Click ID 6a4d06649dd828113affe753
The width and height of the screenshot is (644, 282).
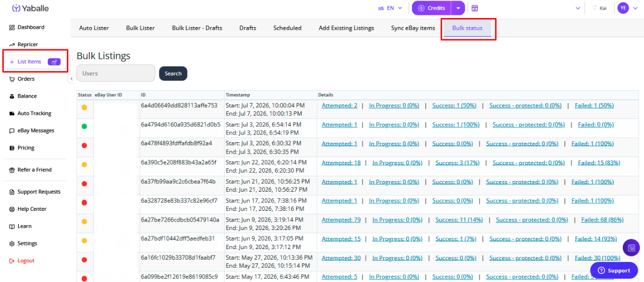[x=179, y=106]
